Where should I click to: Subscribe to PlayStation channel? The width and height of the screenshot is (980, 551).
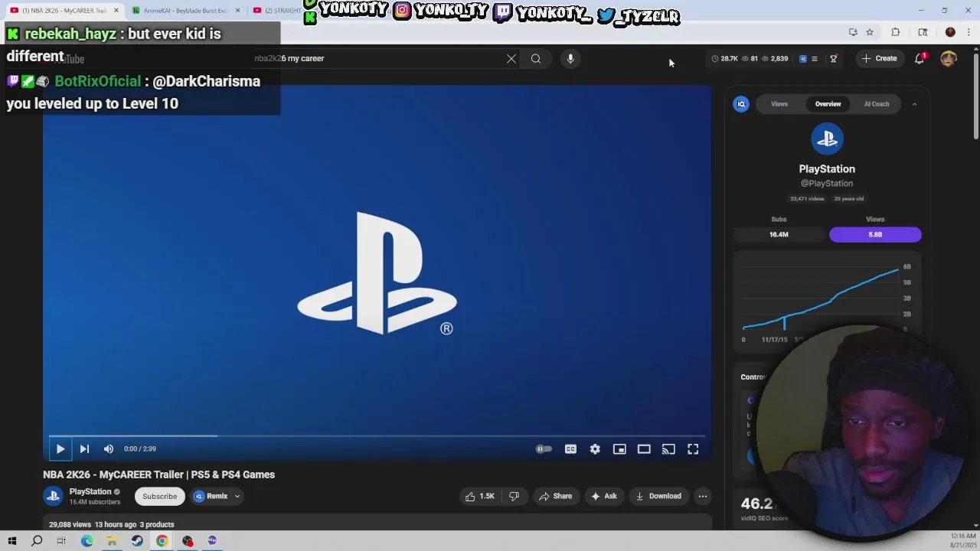160,496
